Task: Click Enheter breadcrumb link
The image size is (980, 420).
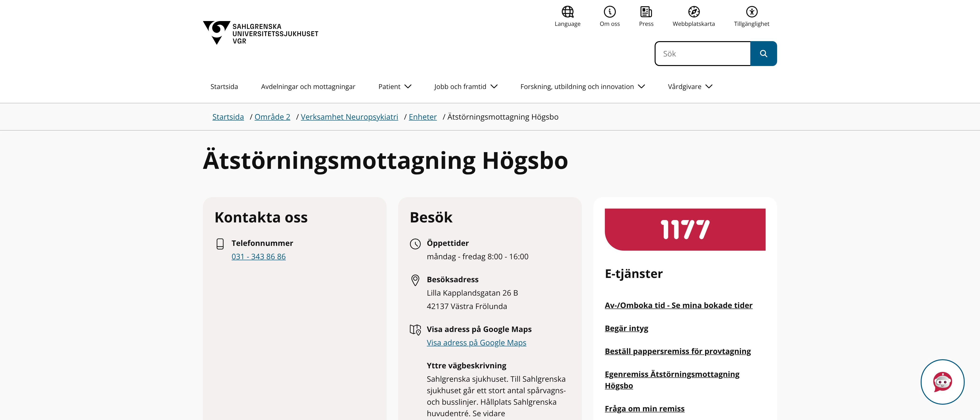Action: point(423,117)
